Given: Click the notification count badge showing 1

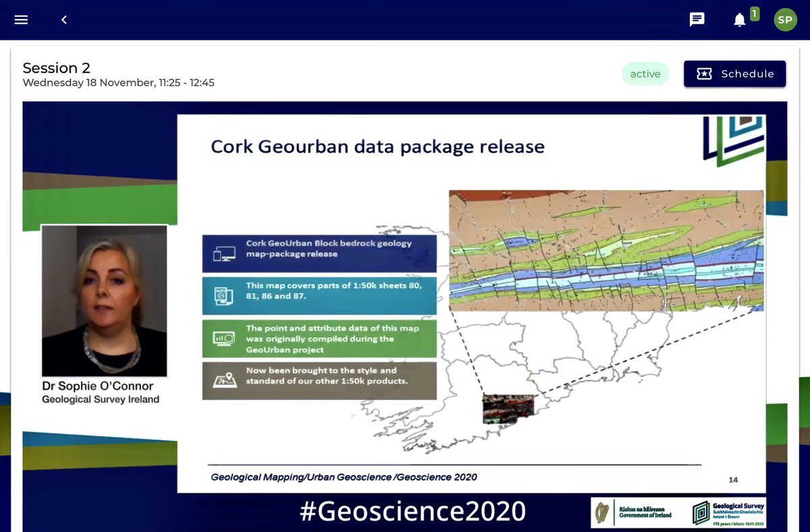Looking at the screenshot, I should [x=754, y=14].
